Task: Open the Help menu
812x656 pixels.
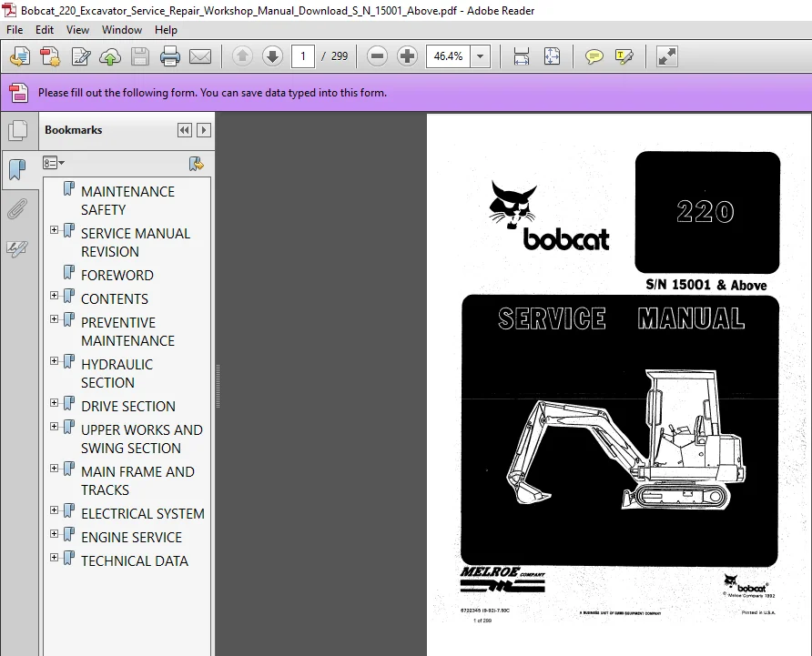Action: 166,30
